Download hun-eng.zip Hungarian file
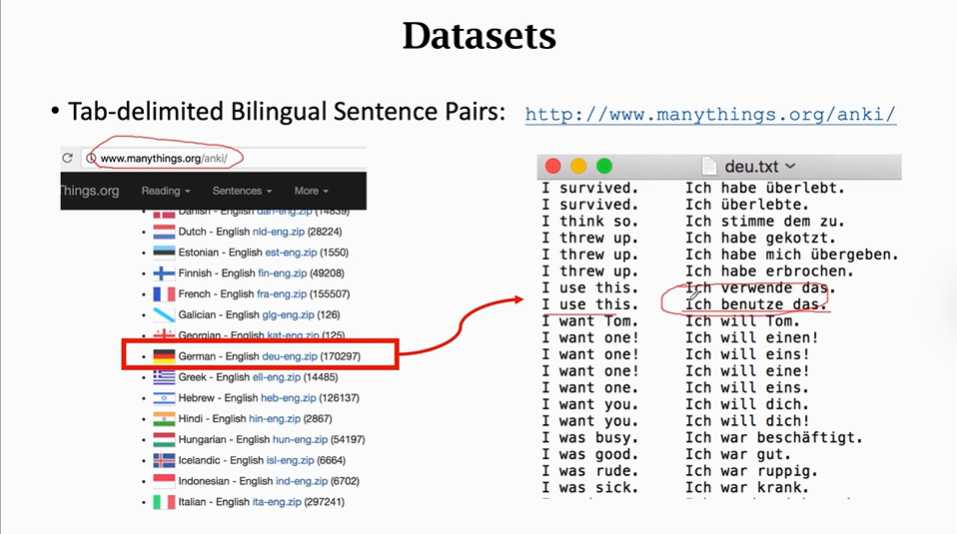 coord(300,439)
